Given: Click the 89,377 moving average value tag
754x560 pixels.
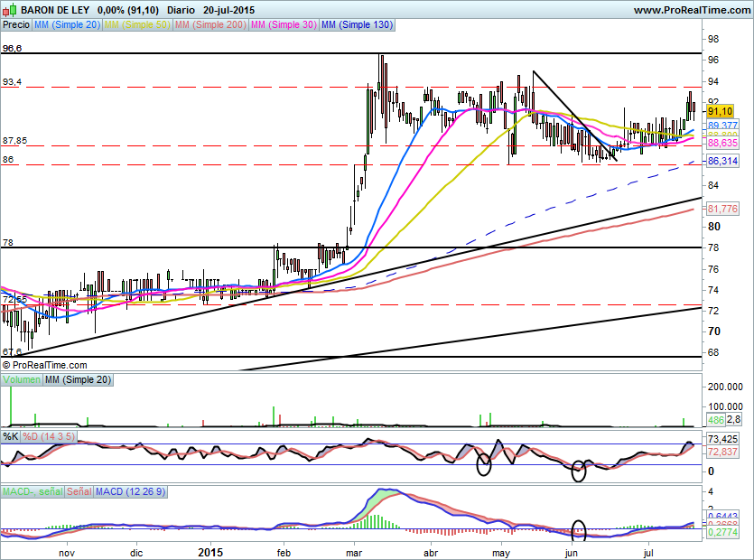Looking at the screenshot, I should pos(722,126).
